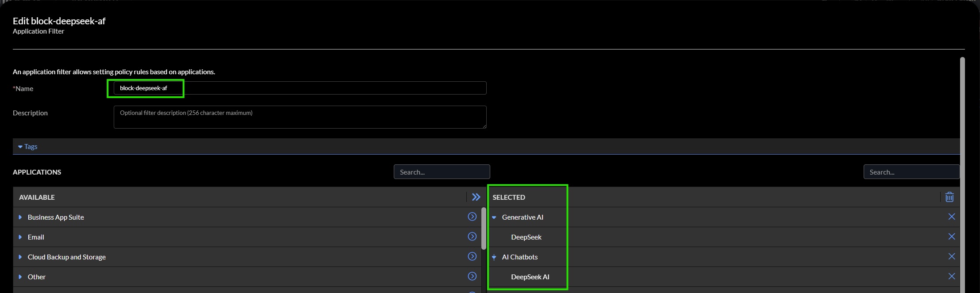Add Other category using its arrow icon
Screen dimensions: 980x293
coord(472,276)
